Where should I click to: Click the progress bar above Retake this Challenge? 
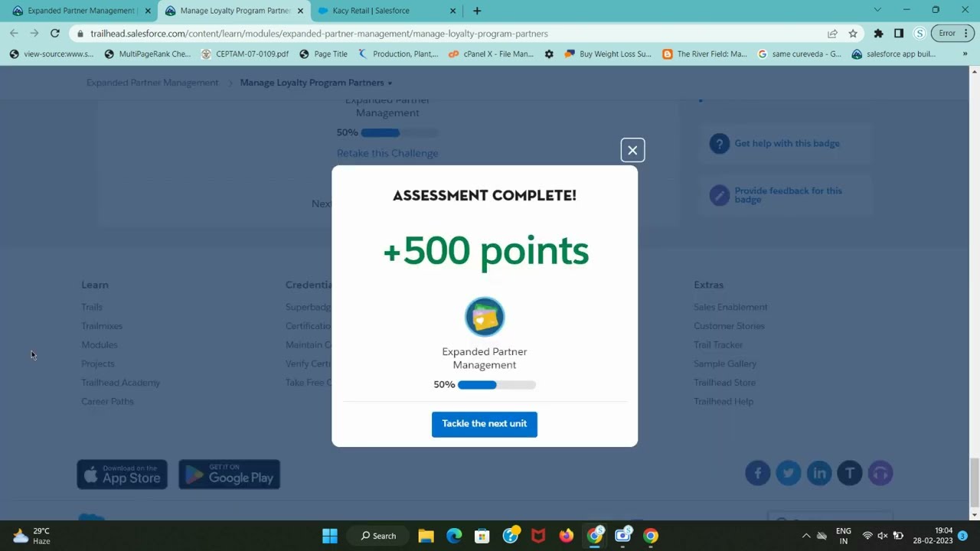click(x=400, y=132)
